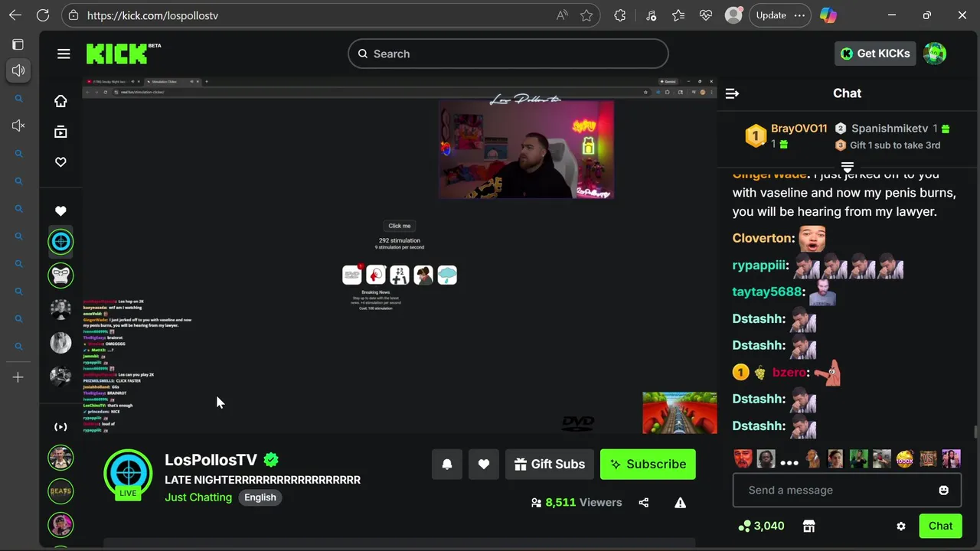Click chat username bzero

pos(789,372)
